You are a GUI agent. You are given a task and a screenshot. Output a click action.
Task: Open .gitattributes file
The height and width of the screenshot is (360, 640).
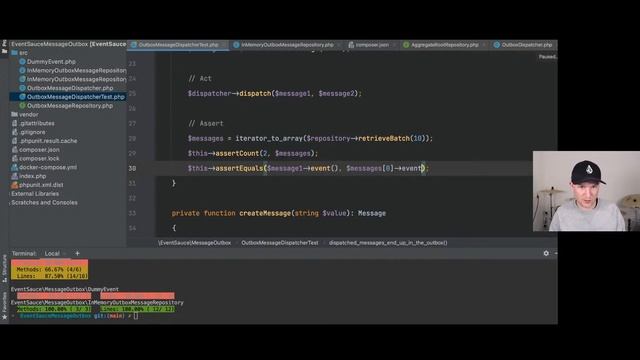(x=36, y=123)
